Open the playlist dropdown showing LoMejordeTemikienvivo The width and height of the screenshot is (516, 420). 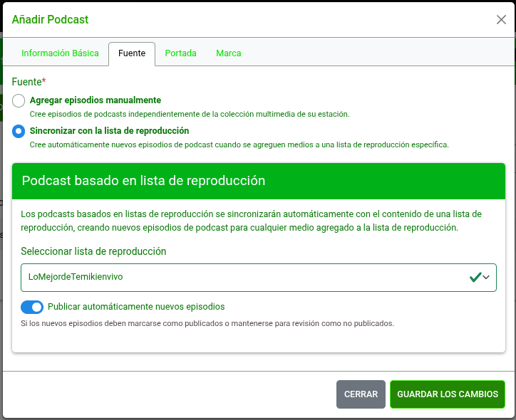(x=242, y=277)
